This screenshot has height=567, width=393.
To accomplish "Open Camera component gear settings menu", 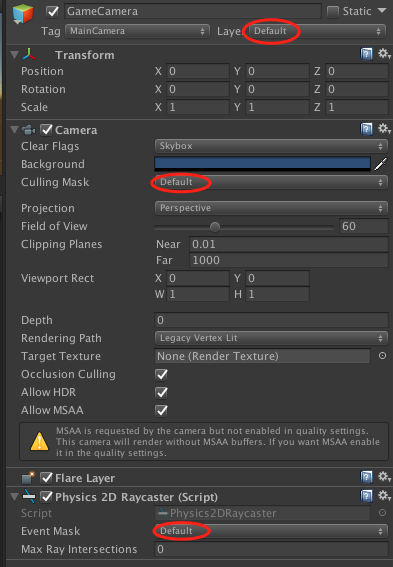I will tap(384, 129).
